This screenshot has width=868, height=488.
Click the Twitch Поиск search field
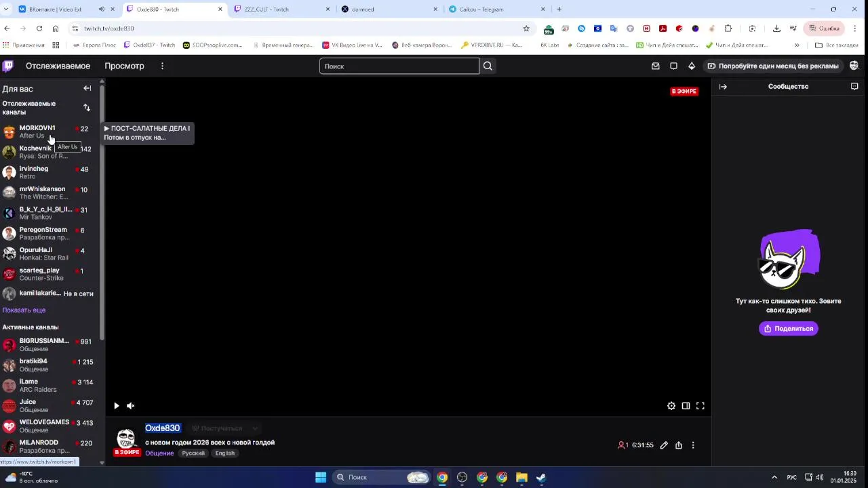coord(399,66)
